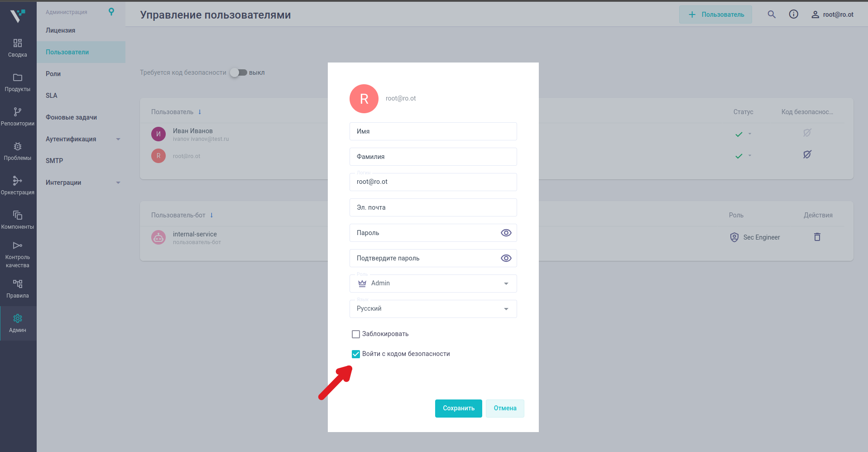Delete internal-service bot with trash icon
Viewport: 868px width, 452px height.
pyautogui.click(x=817, y=237)
